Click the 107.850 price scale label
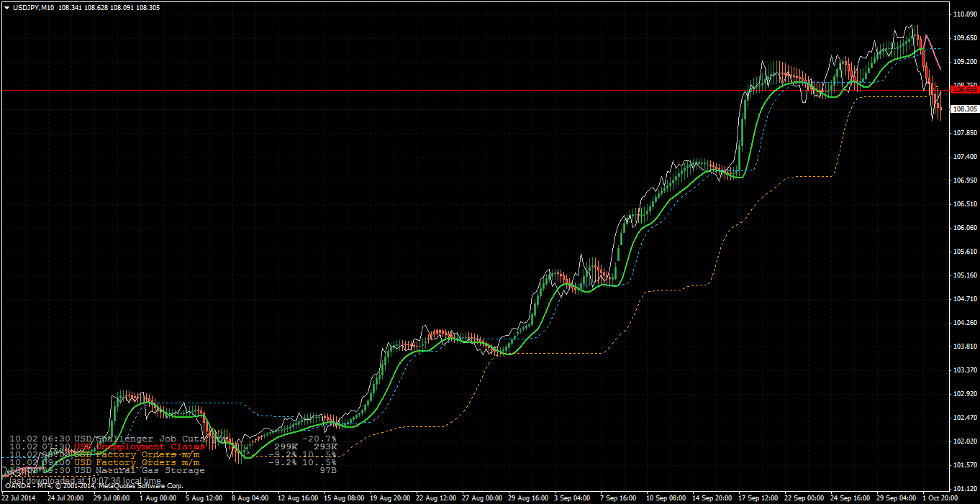 (964, 133)
